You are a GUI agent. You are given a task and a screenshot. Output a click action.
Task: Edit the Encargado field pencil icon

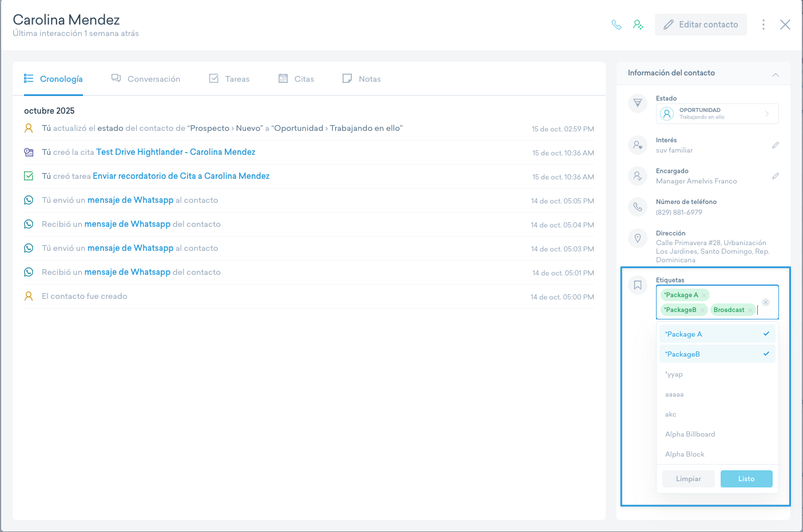point(776,176)
